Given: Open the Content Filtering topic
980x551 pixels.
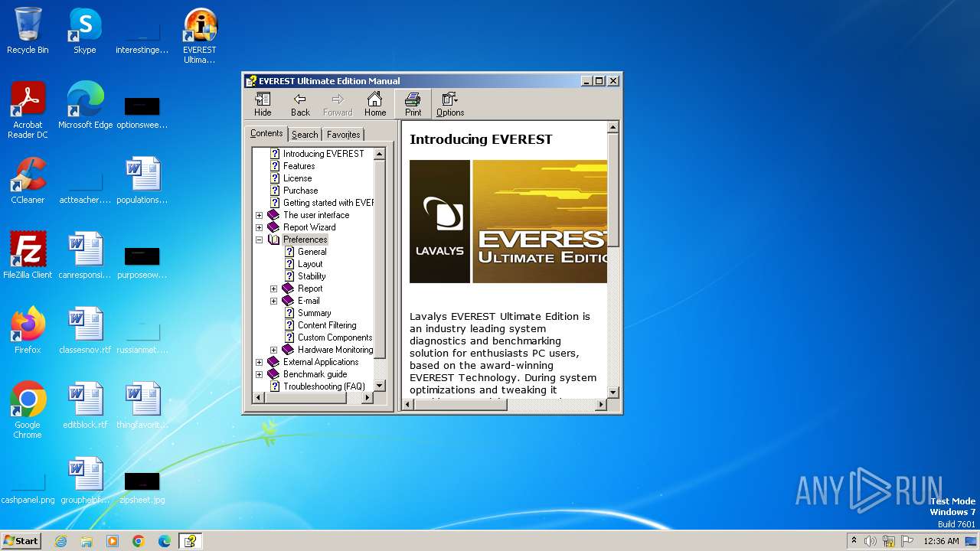Looking at the screenshot, I should 327,325.
